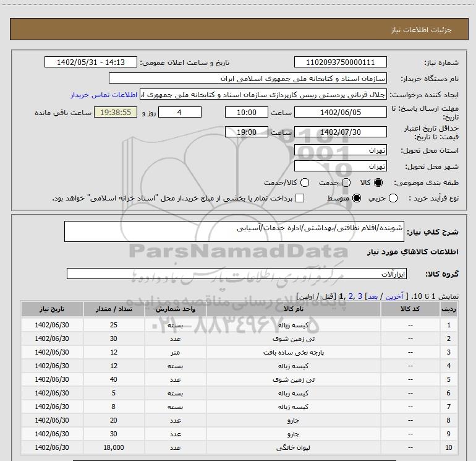Click the remaining days field showing 4
The height and width of the screenshot is (461, 476).
[180, 112]
